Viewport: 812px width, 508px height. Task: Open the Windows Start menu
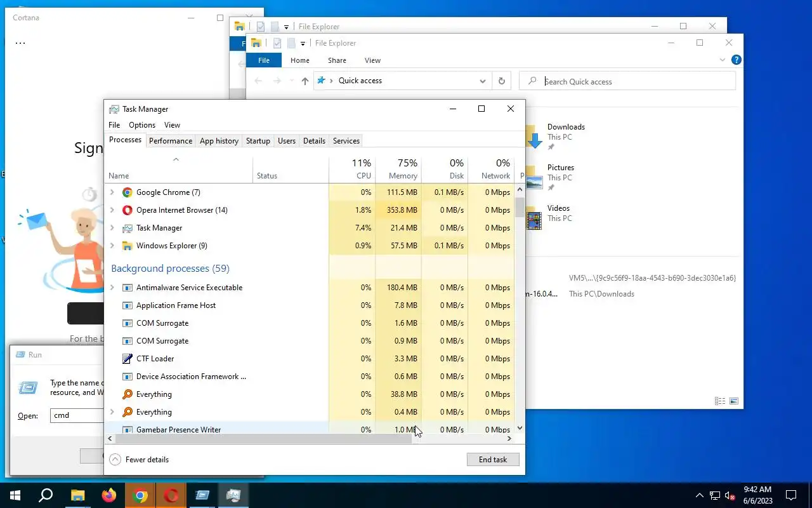[x=15, y=495]
